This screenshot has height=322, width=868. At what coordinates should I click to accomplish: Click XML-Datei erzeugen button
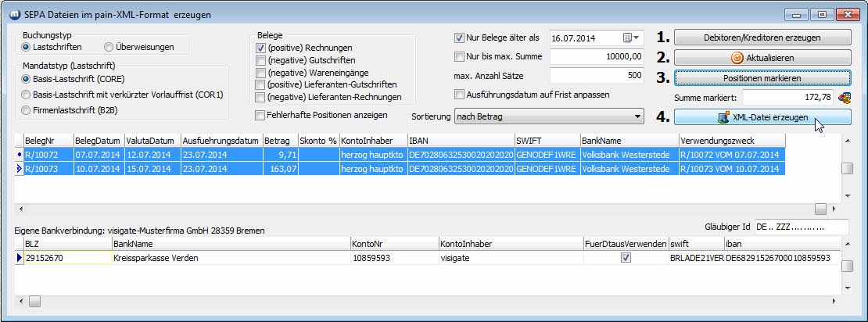762,117
